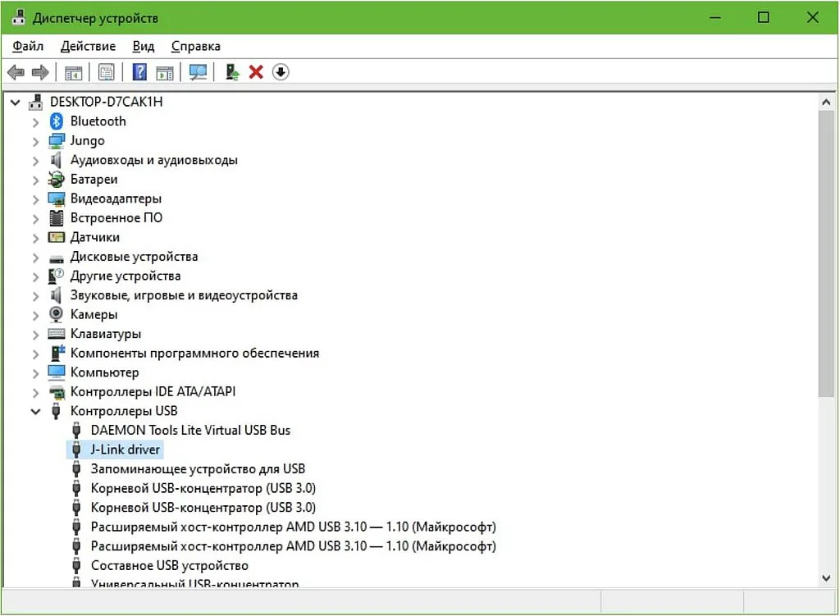Expand the Bluetooth category
The width and height of the screenshot is (840, 616).
click(34, 121)
